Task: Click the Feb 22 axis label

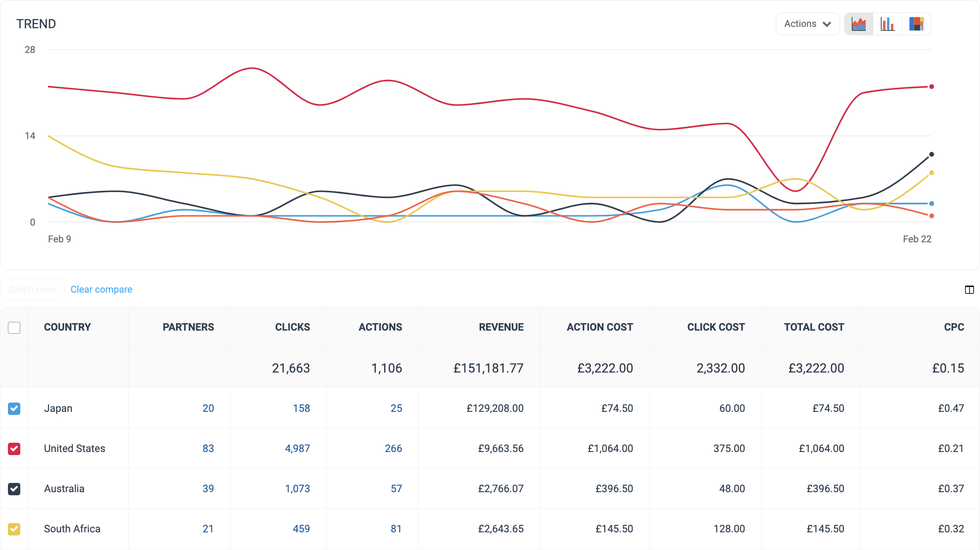Action: pyautogui.click(x=917, y=239)
